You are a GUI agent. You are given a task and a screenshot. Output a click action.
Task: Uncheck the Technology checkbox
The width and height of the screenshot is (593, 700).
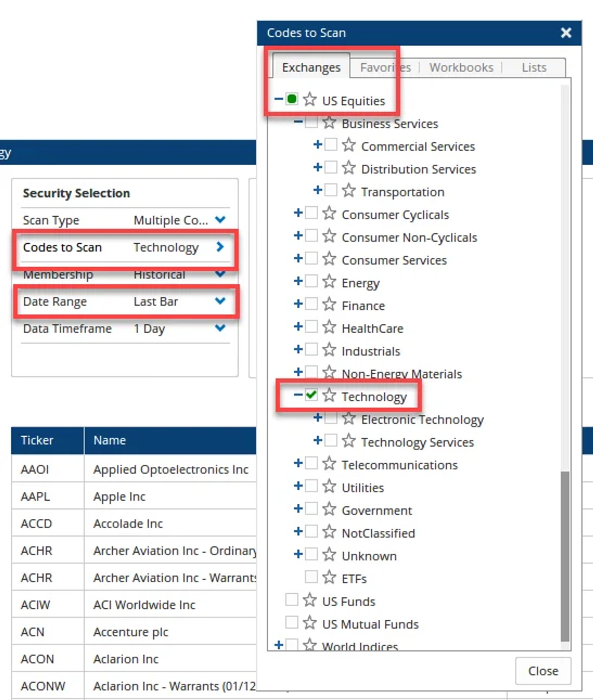point(311,395)
